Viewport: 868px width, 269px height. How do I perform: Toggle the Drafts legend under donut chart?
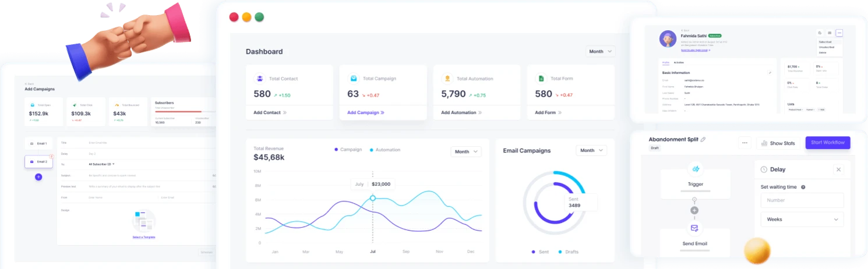coord(569,252)
